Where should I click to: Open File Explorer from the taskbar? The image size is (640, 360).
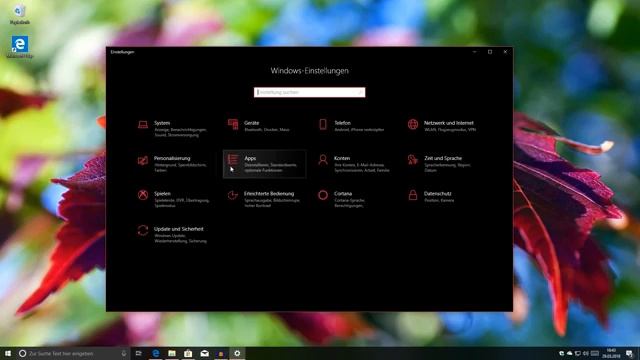click(x=172, y=353)
